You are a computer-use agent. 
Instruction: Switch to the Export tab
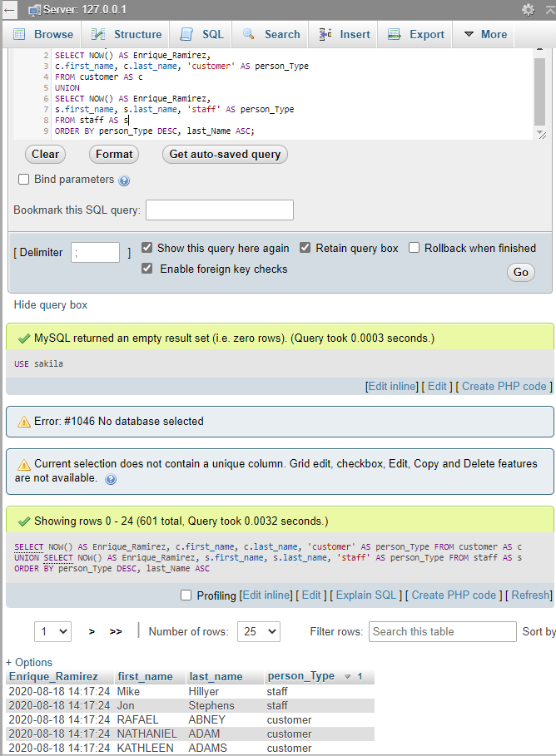416,34
